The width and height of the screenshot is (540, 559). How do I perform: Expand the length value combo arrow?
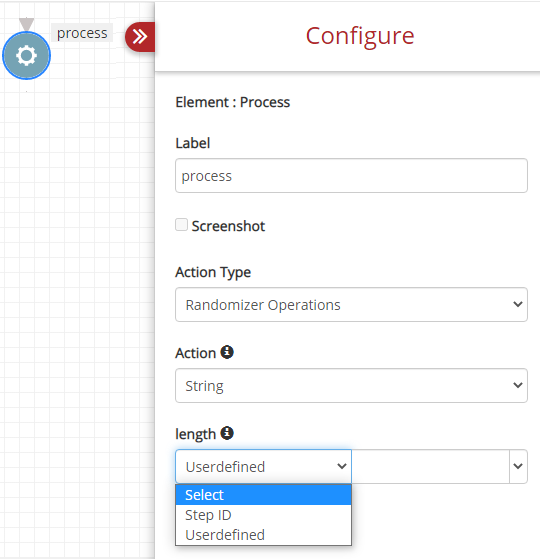tap(518, 466)
